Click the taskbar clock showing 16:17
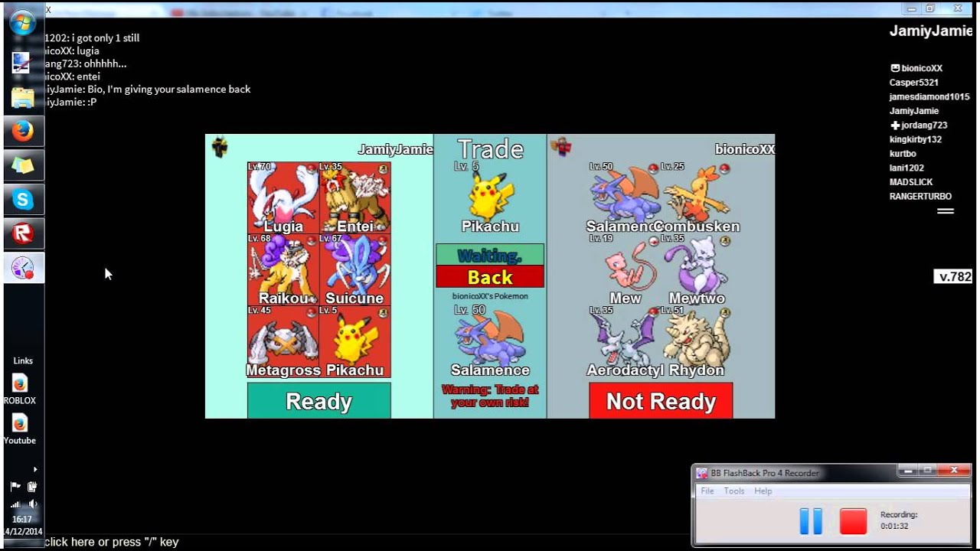This screenshot has width=980, height=551. (x=23, y=520)
